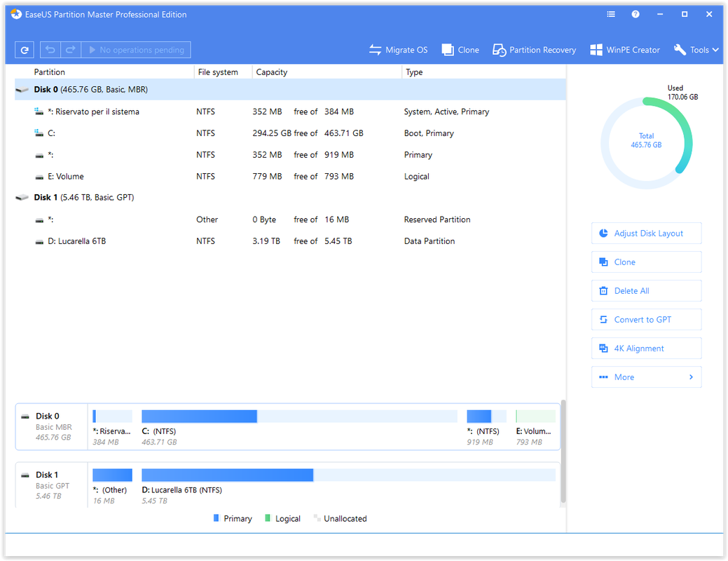Click the disk usage ring chart
Viewport: 728px width, 561px height.
click(x=646, y=143)
